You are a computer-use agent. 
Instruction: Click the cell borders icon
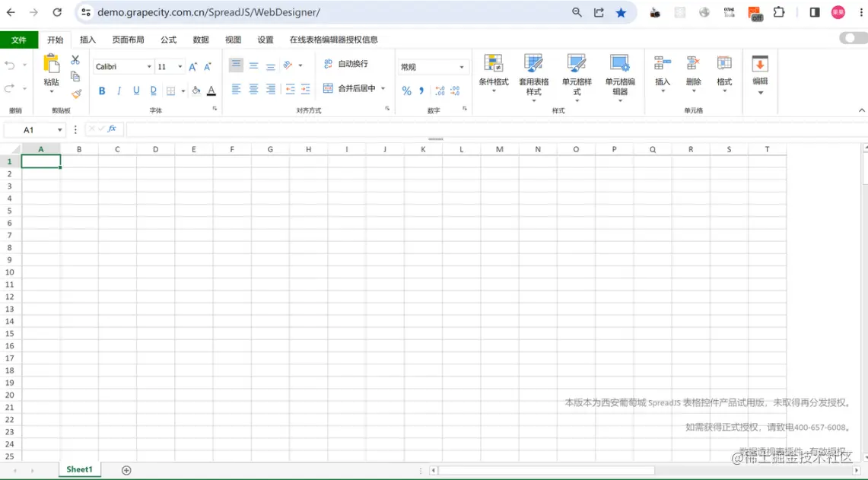click(170, 91)
